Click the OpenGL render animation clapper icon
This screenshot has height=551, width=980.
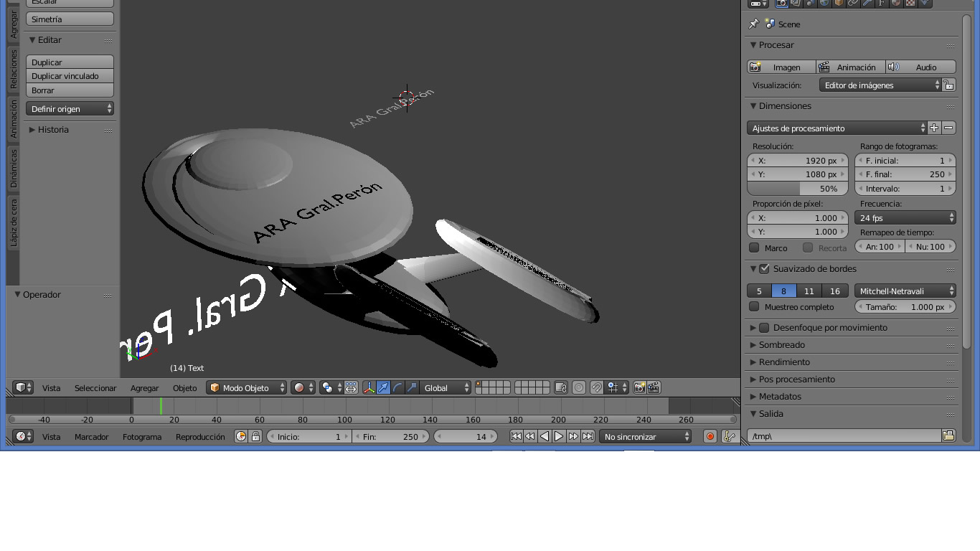click(x=654, y=387)
